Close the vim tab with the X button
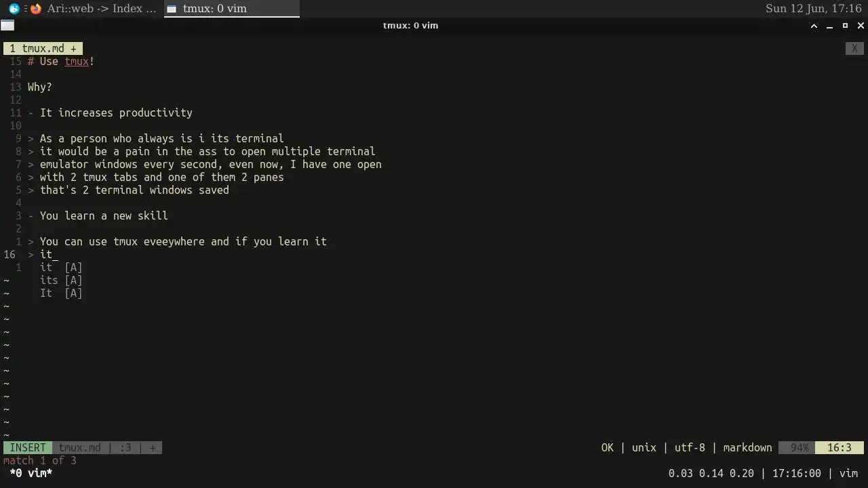This screenshot has width=868, height=488. (x=854, y=49)
